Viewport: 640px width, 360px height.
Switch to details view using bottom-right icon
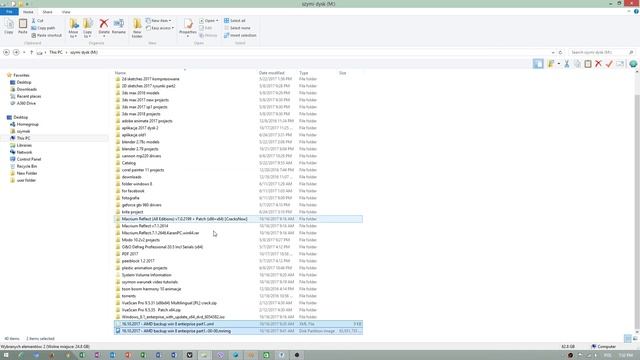click(628, 338)
